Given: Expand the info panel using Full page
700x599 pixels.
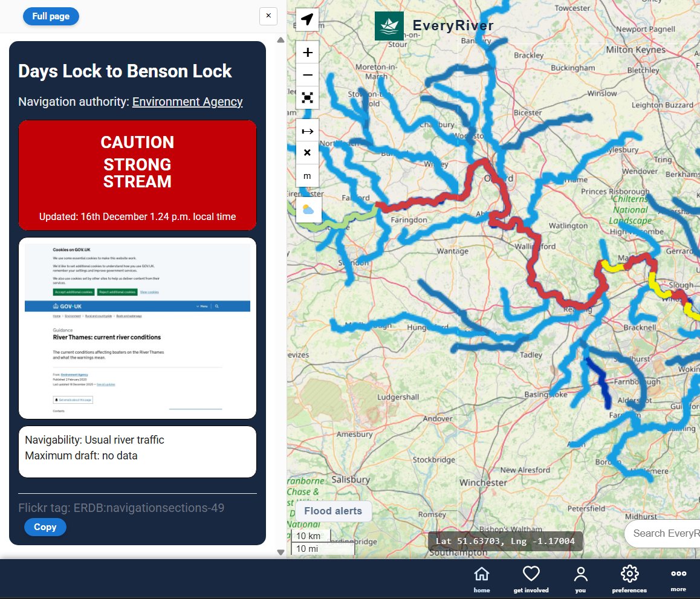Looking at the screenshot, I should click(51, 16).
